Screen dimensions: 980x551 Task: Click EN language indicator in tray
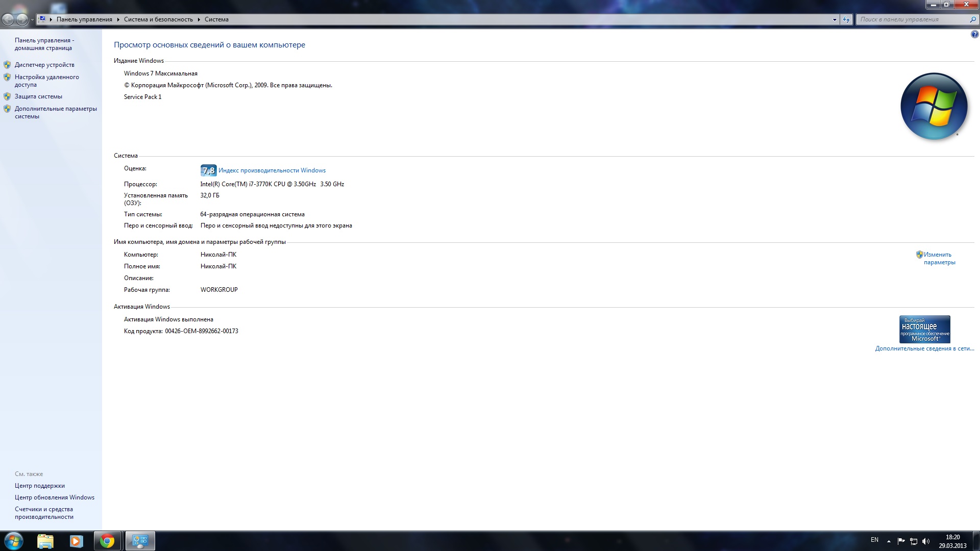pos(874,540)
